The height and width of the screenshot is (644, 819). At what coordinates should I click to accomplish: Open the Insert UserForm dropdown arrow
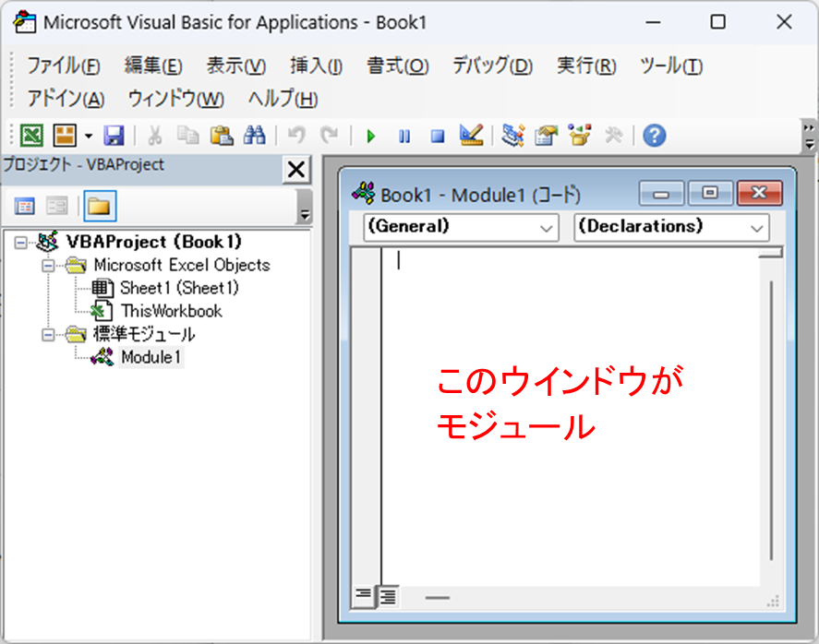point(89,137)
